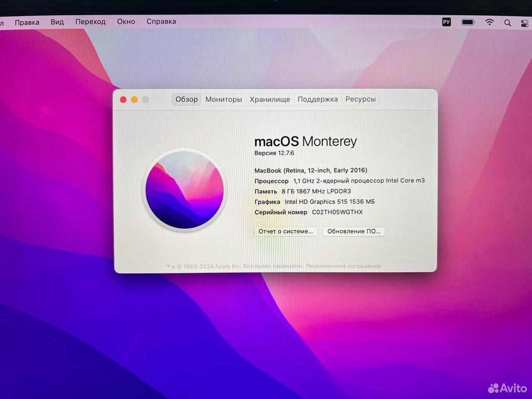Open the Переход menu

coord(90,21)
